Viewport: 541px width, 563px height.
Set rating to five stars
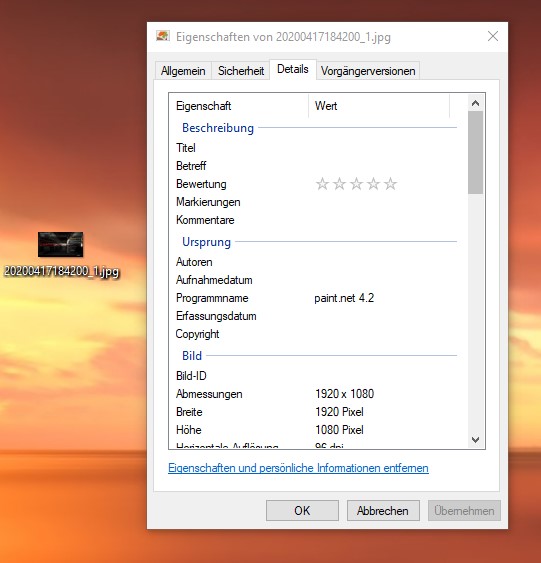pos(390,184)
